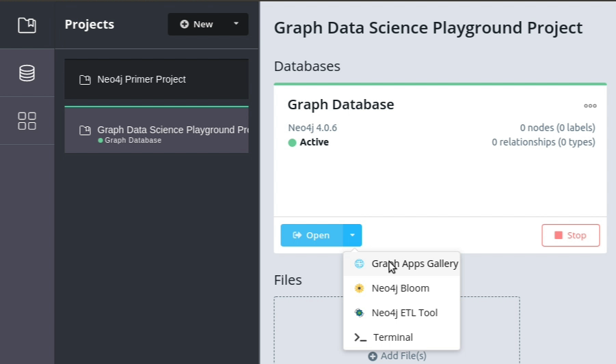Click folder icon beside Graph Data Science Playground

(85, 130)
